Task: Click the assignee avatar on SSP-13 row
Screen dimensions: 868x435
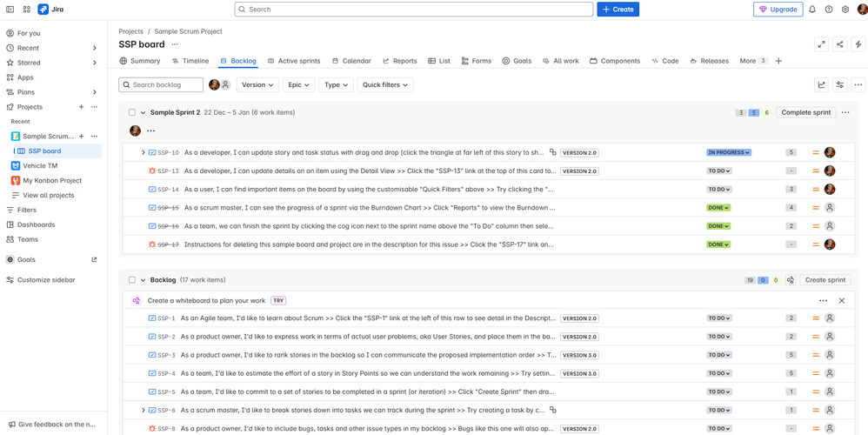Action: [x=829, y=171]
